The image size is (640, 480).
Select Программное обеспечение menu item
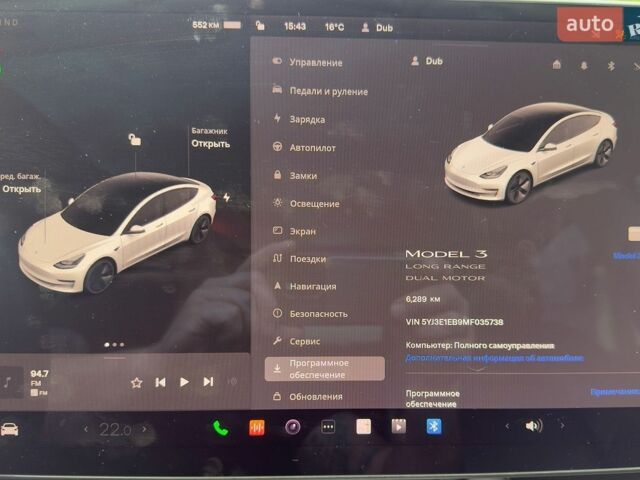[x=324, y=369]
